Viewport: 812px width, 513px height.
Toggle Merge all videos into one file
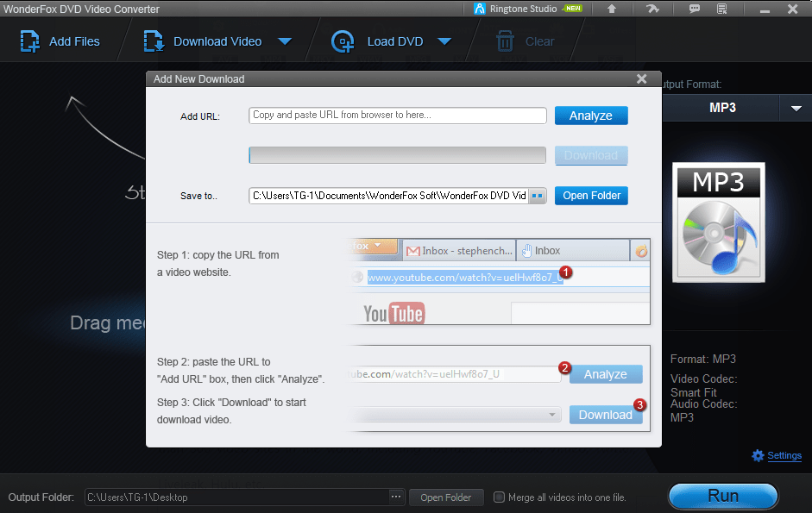click(499, 497)
